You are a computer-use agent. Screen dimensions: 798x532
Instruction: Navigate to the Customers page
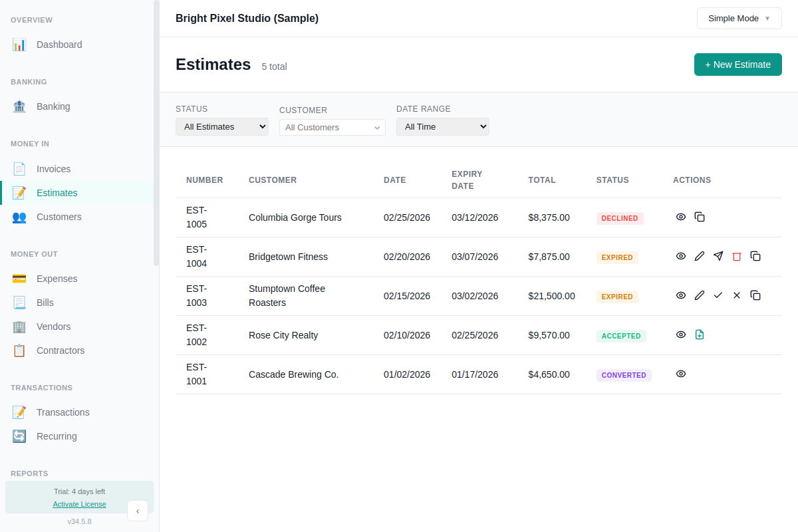[59, 217]
